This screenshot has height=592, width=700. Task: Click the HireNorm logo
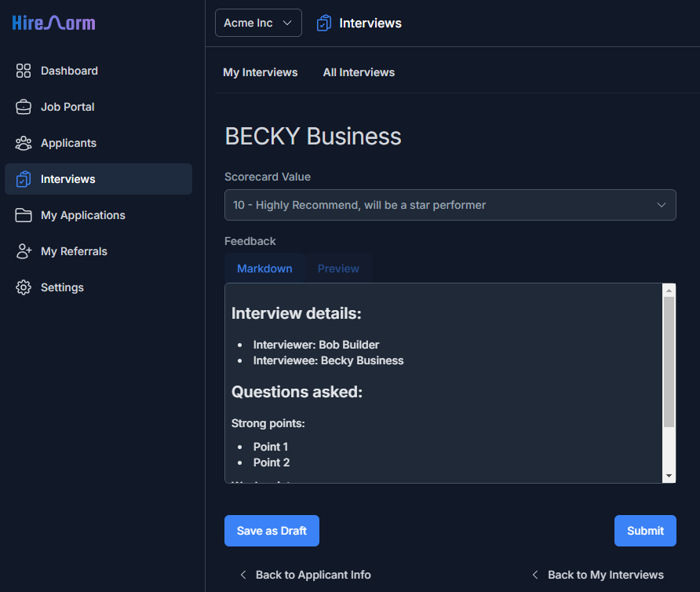pyautogui.click(x=53, y=23)
